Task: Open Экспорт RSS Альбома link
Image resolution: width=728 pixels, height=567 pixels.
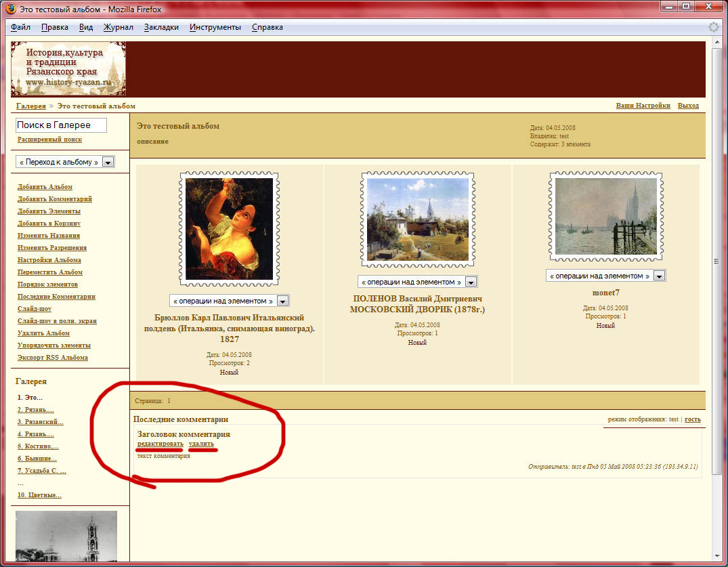Action: (53, 358)
